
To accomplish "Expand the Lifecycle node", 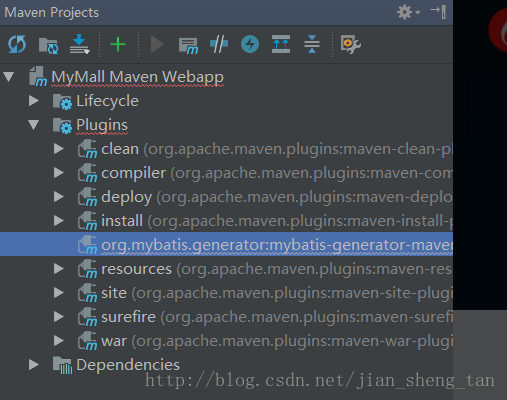I will 34,101.
